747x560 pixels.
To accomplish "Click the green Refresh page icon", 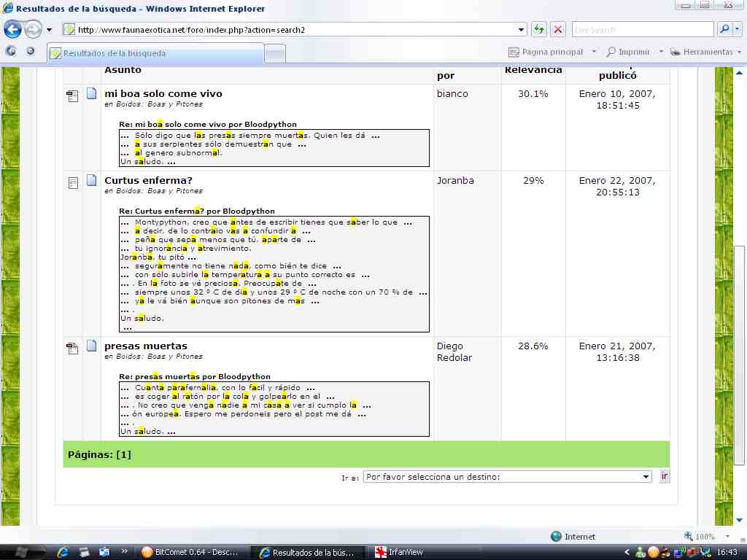I will coord(538,30).
